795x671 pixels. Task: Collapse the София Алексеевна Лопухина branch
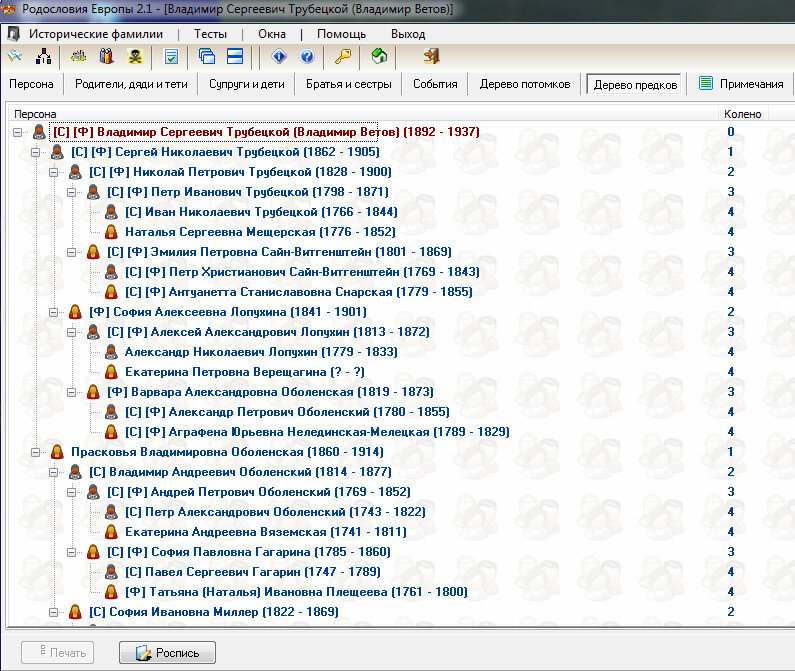[53, 312]
